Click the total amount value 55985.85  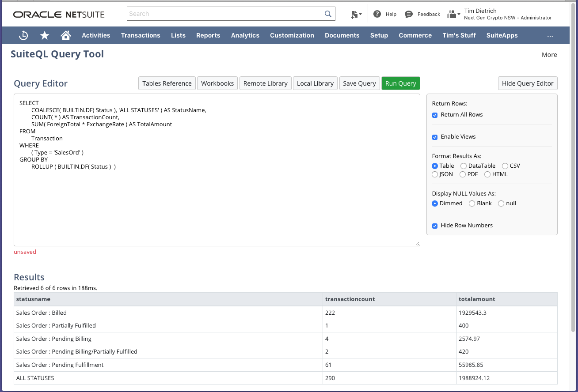[472, 365]
